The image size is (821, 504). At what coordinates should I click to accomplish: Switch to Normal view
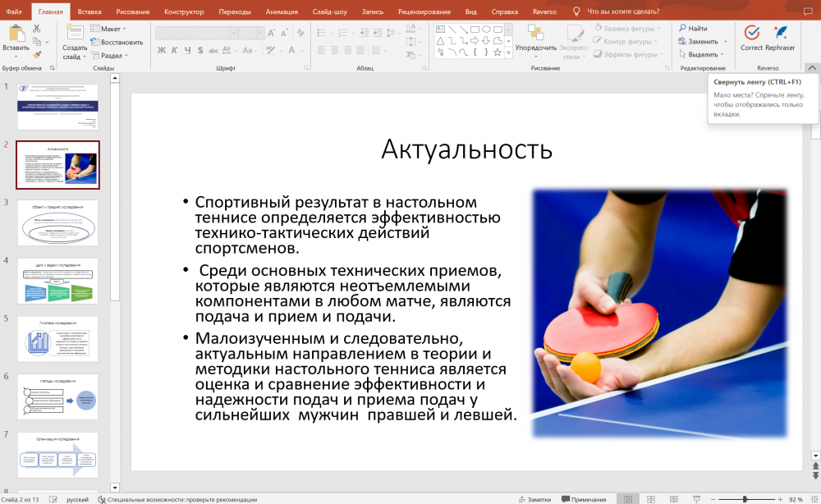628,499
